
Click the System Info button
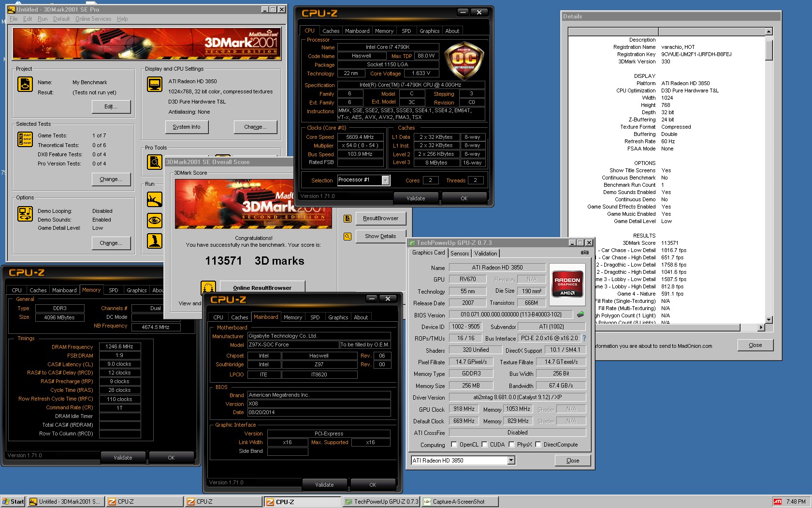(x=187, y=127)
